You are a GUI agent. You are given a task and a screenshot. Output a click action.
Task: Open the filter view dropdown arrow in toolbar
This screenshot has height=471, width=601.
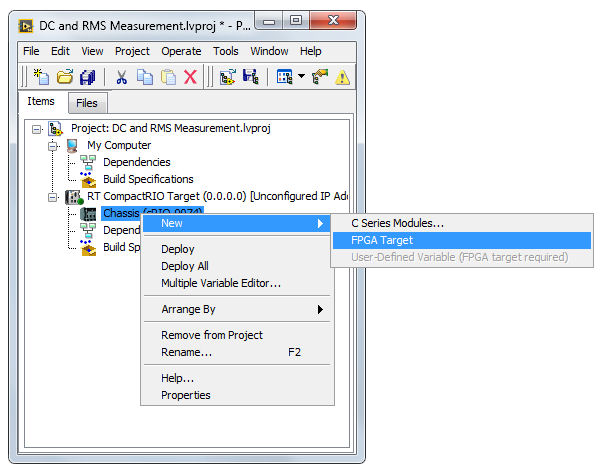pos(301,77)
